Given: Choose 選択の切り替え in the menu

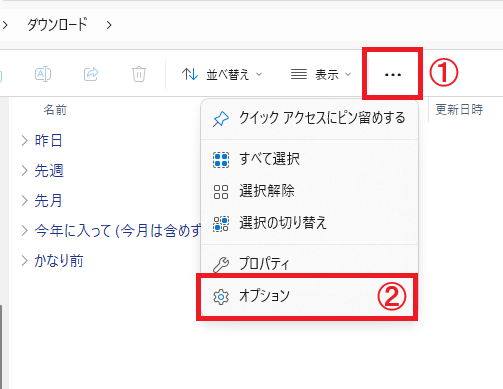Looking at the screenshot, I should 309,223.
